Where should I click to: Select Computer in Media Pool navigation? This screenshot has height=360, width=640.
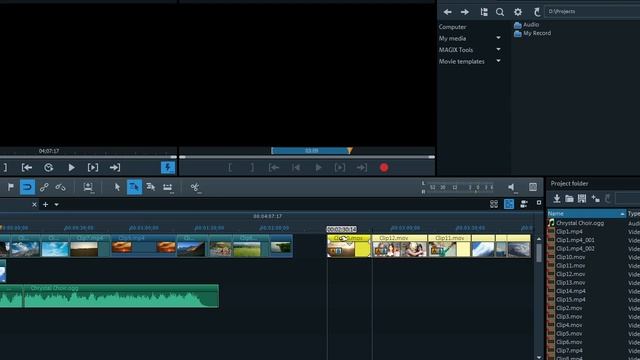pos(452,27)
